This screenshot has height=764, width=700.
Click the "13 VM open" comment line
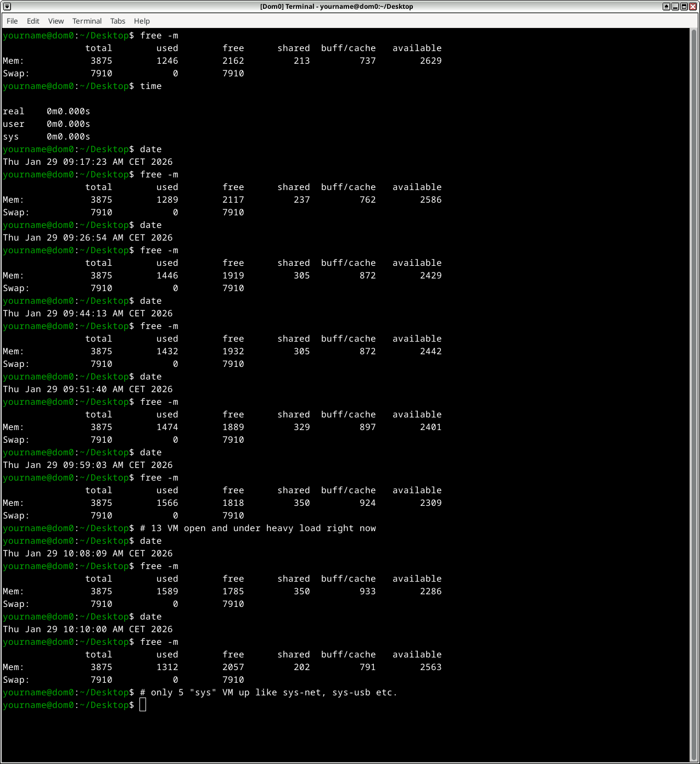pos(257,528)
